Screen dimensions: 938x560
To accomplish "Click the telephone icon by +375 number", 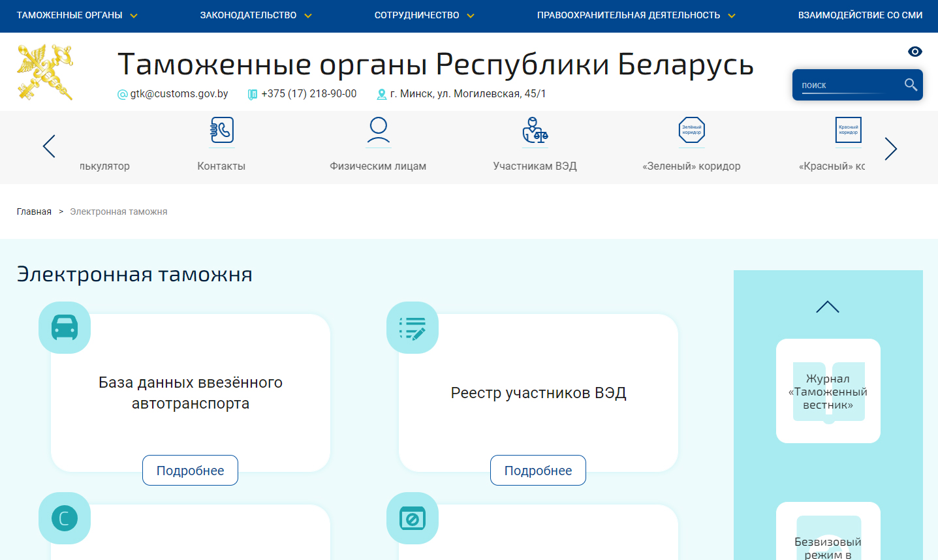I will 253,95.
